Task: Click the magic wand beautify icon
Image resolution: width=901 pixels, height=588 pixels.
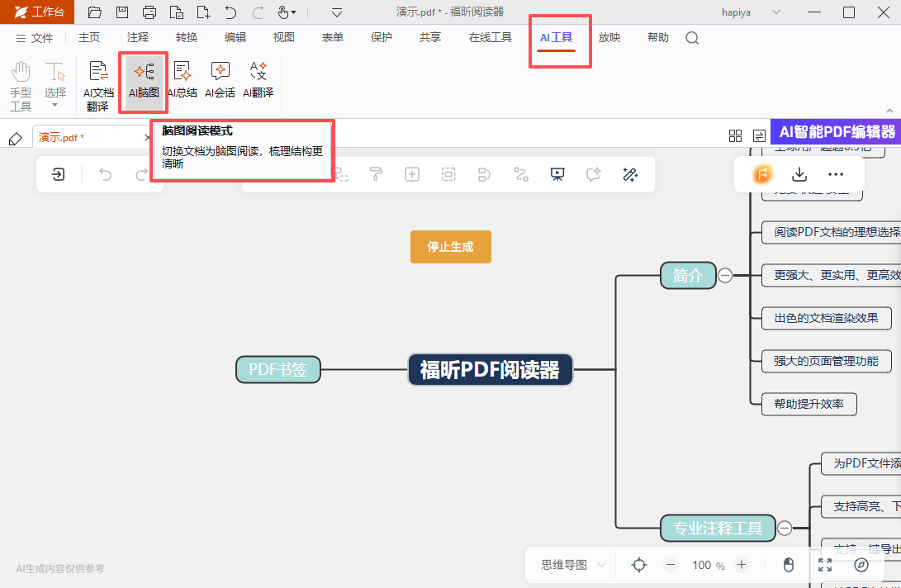Action: pyautogui.click(x=630, y=174)
